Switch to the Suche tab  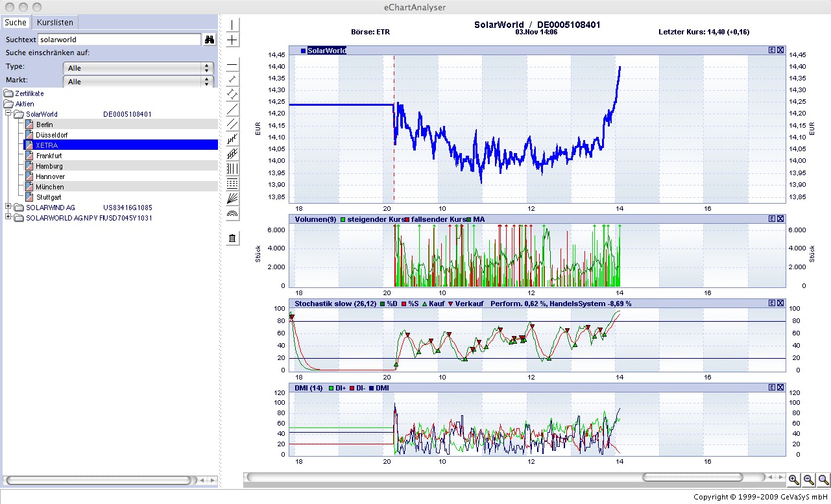[x=16, y=22]
